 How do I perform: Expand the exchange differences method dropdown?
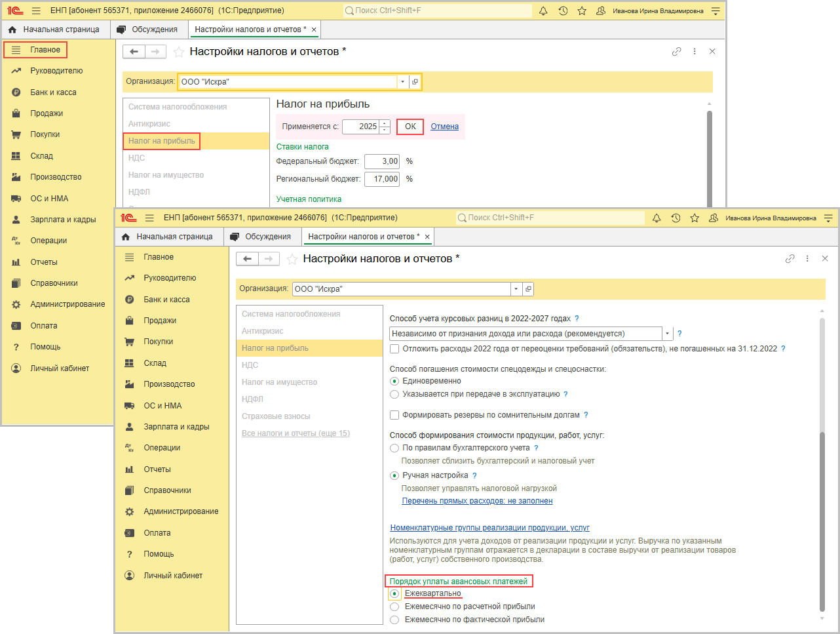click(x=667, y=334)
